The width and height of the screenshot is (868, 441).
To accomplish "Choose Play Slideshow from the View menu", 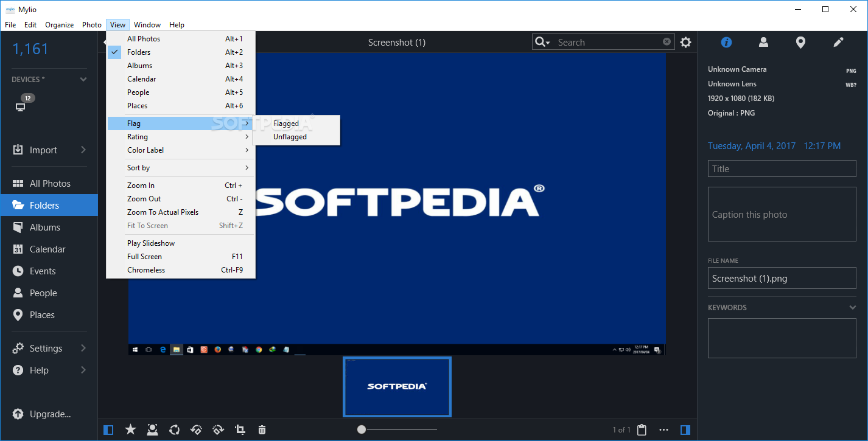I will pos(181,243).
